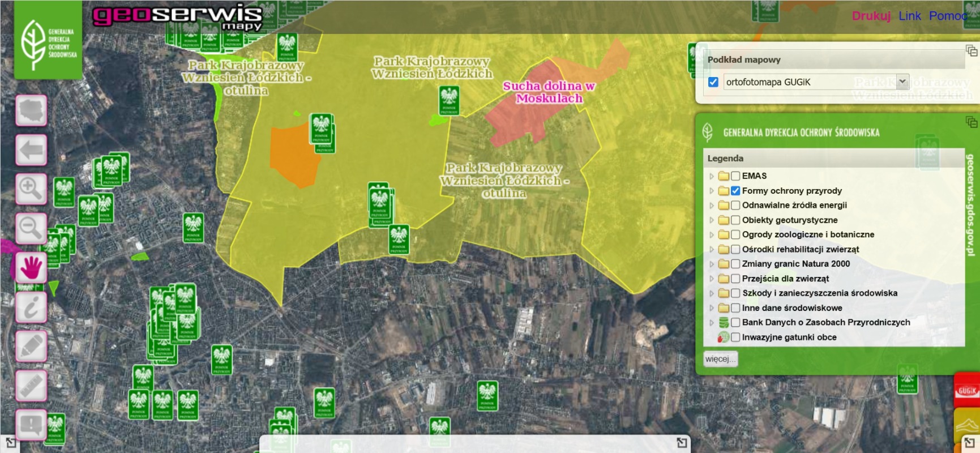Select the ruler measurement tool
This screenshot has height=453, width=980.
coord(31,386)
